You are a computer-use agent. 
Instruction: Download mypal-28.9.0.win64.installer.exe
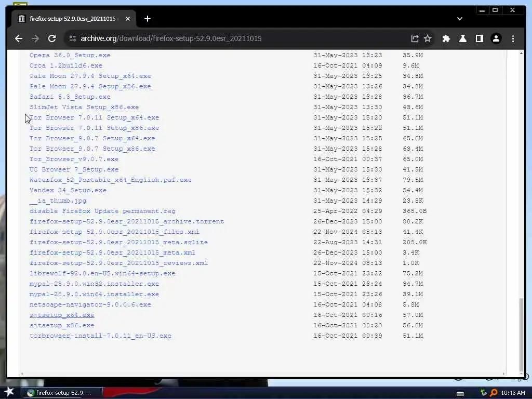point(95,294)
